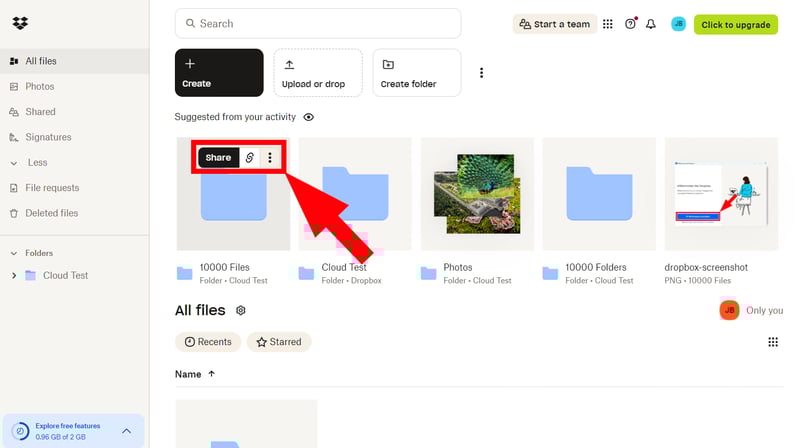Click the search magnifier icon
The height and width of the screenshot is (448, 800).
pos(190,23)
